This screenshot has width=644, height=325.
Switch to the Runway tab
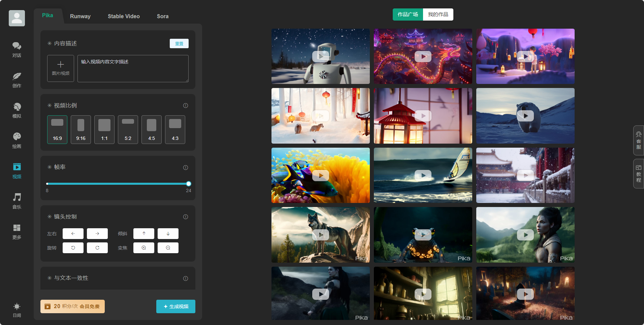[80, 16]
